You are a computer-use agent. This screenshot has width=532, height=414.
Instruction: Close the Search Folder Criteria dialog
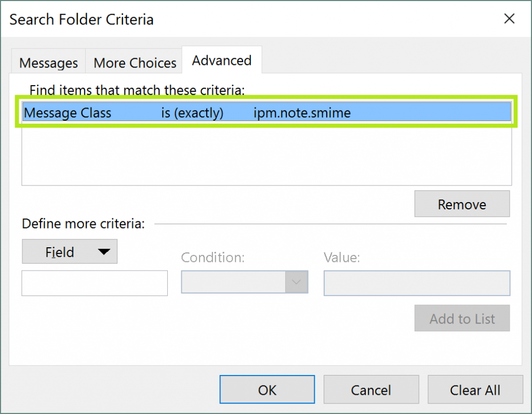point(509,19)
